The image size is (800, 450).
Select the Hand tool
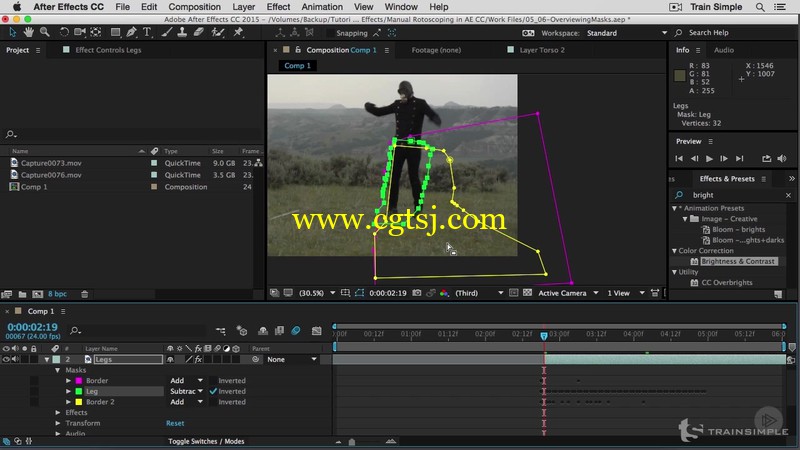[29, 32]
